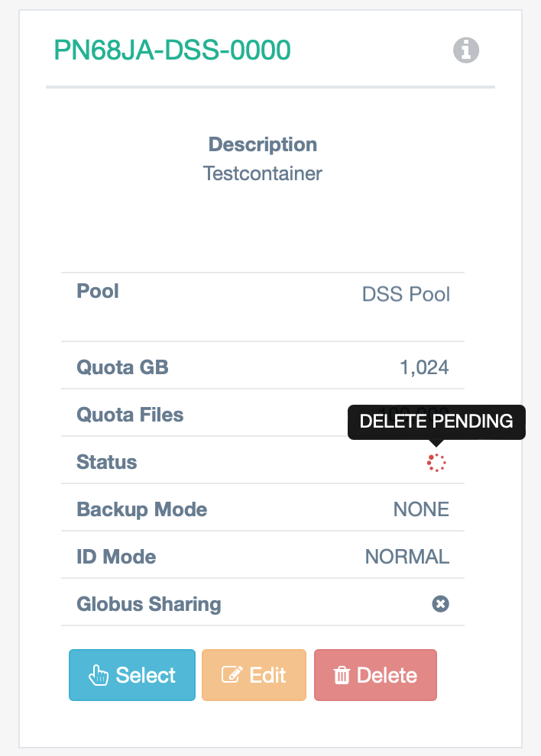Click the DELETE PENDING tooltip
Screen dimensions: 541x756
436,422
